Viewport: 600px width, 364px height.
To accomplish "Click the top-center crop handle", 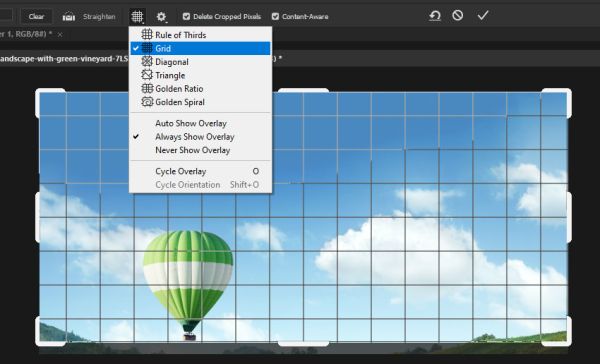I will point(303,90).
